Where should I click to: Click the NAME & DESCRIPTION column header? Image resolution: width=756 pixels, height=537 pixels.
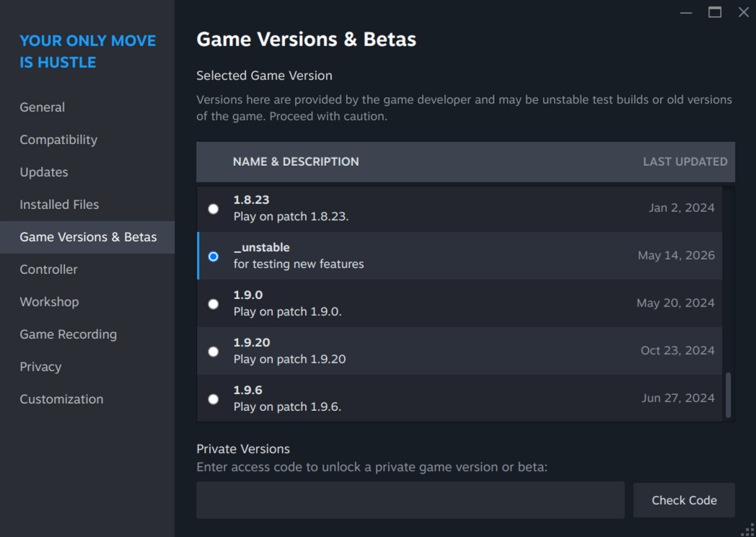tap(296, 162)
